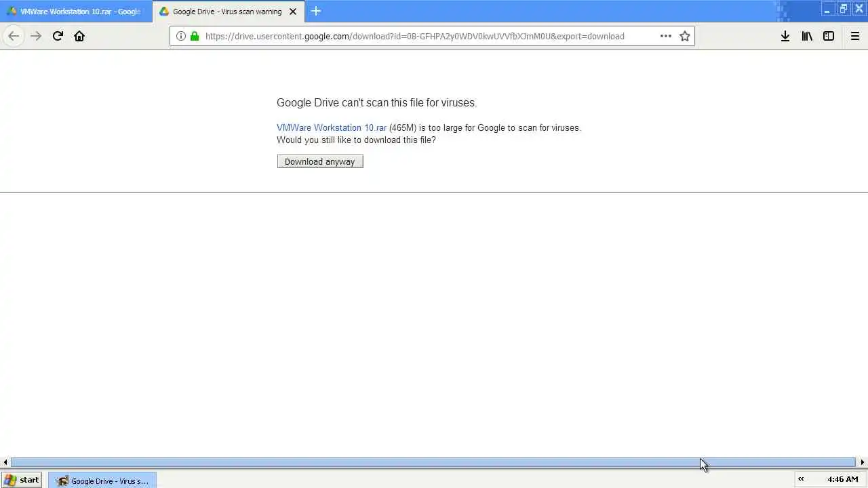
Task: Open the Windows start menu
Action: pos(22,480)
